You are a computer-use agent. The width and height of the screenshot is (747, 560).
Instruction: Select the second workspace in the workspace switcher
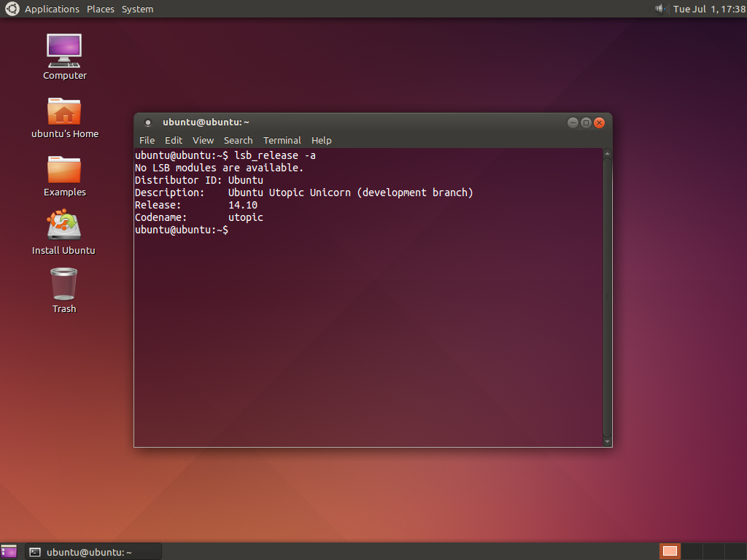click(x=692, y=552)
